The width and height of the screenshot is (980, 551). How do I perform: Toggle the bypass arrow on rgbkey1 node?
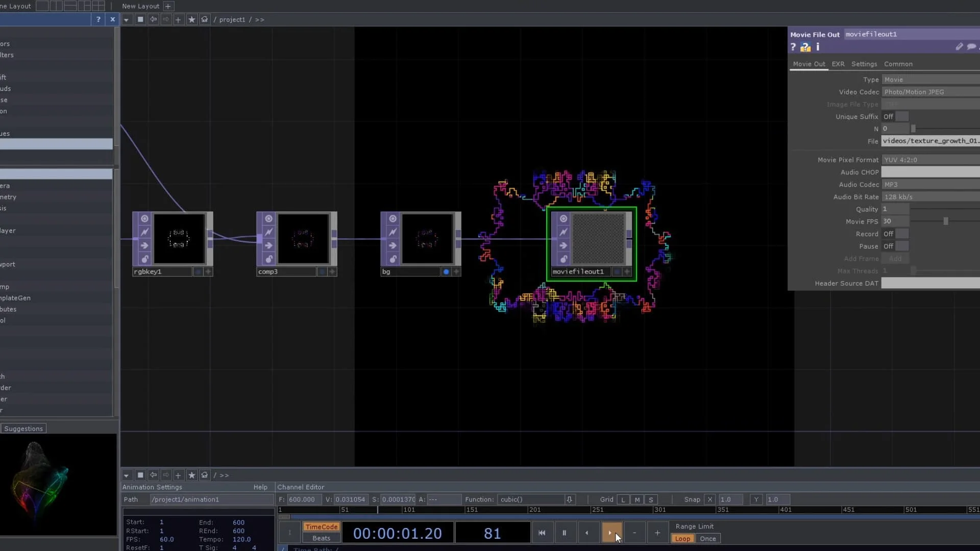coord(144,245)
